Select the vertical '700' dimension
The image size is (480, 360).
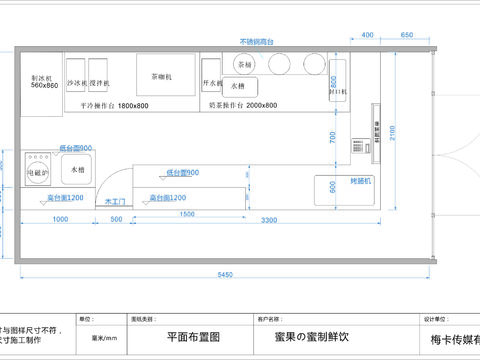coord(333,137)
